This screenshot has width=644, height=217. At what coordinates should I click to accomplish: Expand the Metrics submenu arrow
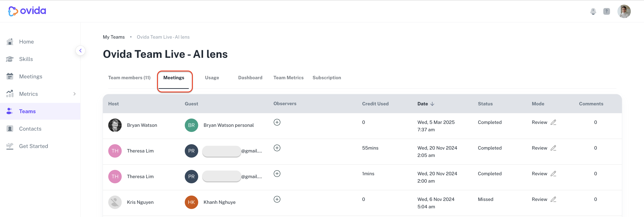click(74, 94)
